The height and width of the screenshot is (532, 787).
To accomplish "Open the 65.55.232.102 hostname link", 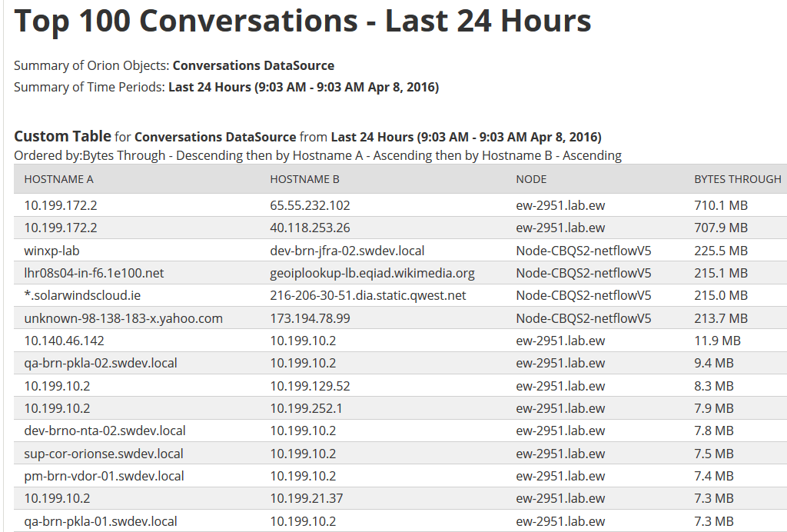I will [x=310, y=204].
